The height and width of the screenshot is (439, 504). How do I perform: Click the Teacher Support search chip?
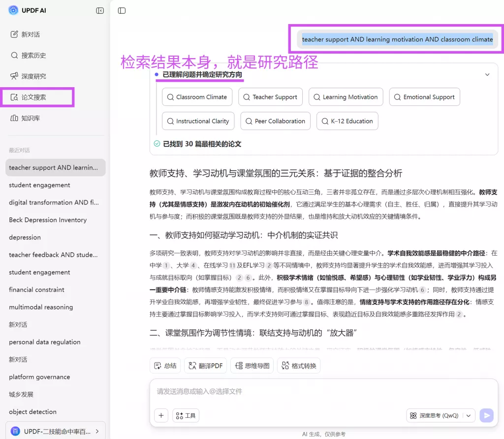(270, 97)
